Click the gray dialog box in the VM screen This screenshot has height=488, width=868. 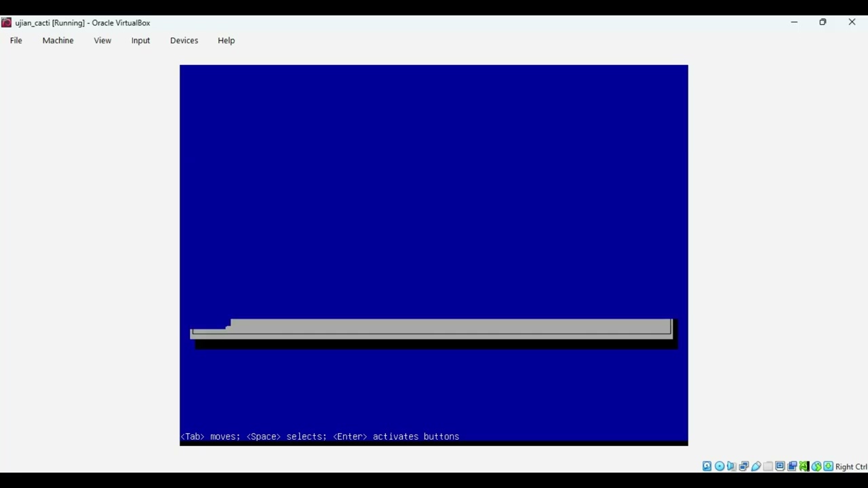(432, 327)
